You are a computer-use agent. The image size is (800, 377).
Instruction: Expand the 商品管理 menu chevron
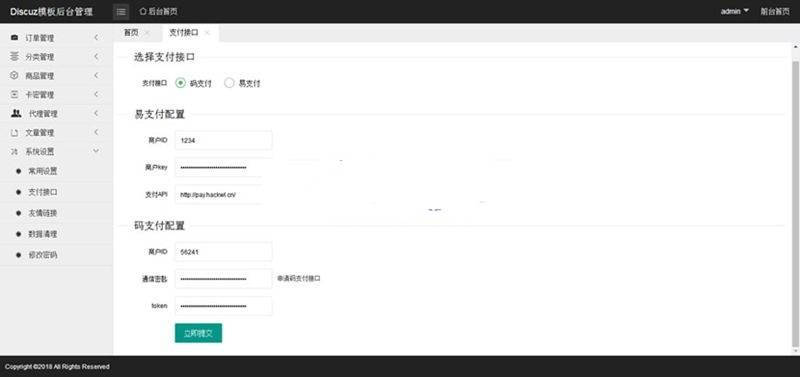[96, 76]
